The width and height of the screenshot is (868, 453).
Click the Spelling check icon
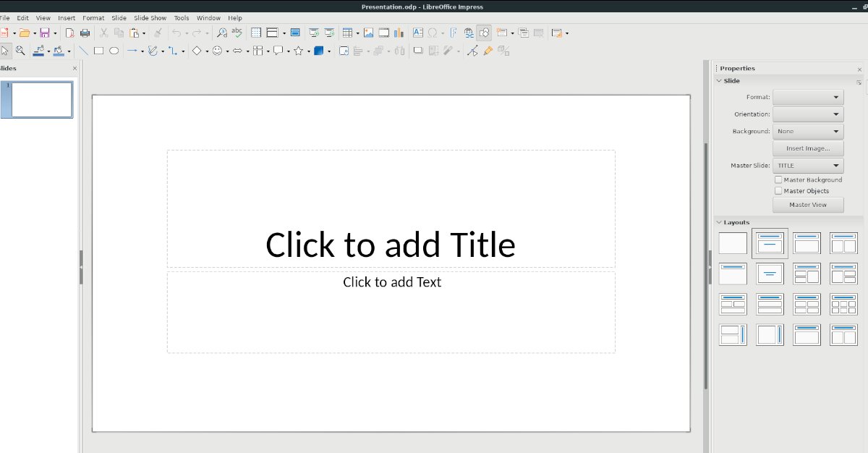tap(237, 33)
